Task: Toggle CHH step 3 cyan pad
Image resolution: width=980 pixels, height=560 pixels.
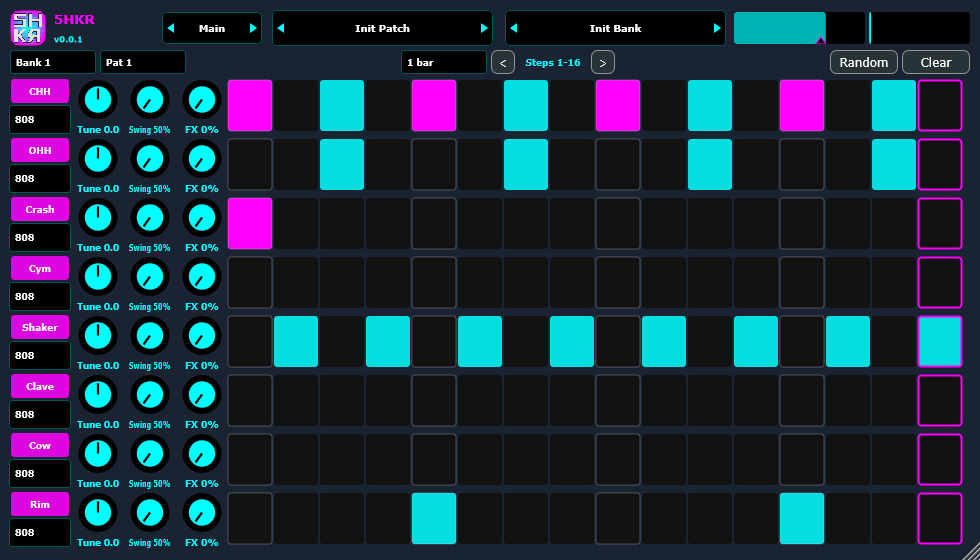Action: (x=342, y=105)
